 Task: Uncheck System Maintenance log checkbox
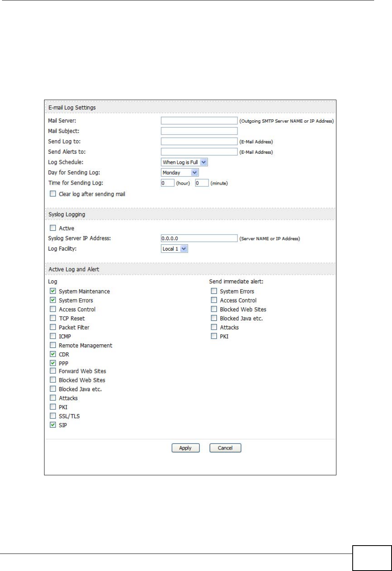click(53, 291)
